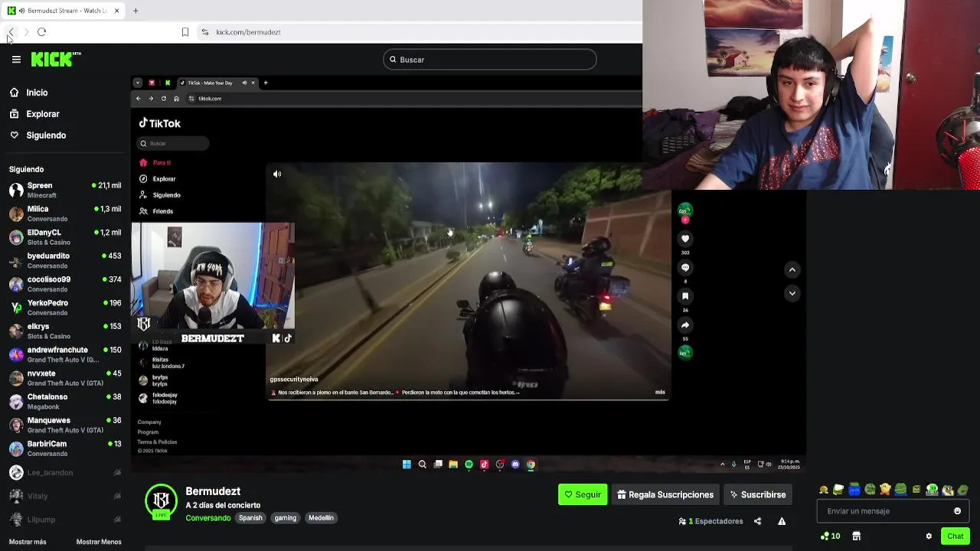Open offline channel Lee_brandon
Viewport: 980px width, 551px height.
(65, 473)
